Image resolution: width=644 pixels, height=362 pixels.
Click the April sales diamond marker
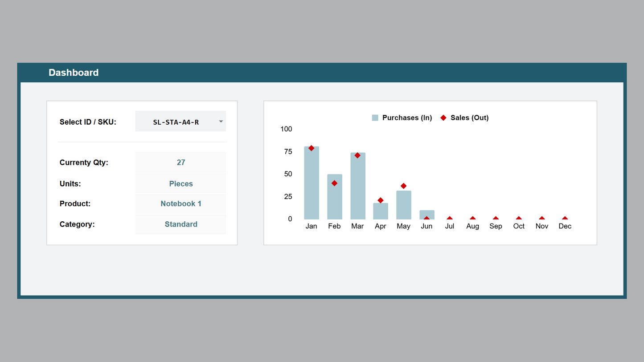(381, 200)
